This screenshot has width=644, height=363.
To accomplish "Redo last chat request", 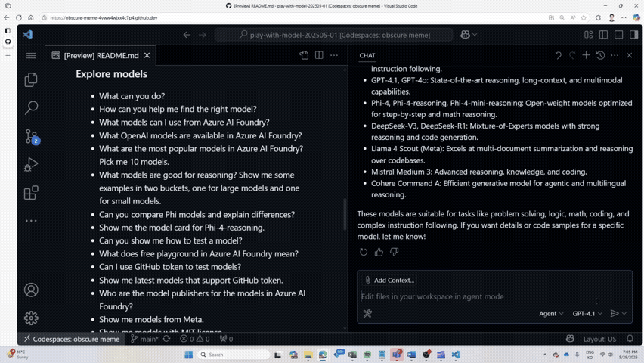I will pos(572,55).
